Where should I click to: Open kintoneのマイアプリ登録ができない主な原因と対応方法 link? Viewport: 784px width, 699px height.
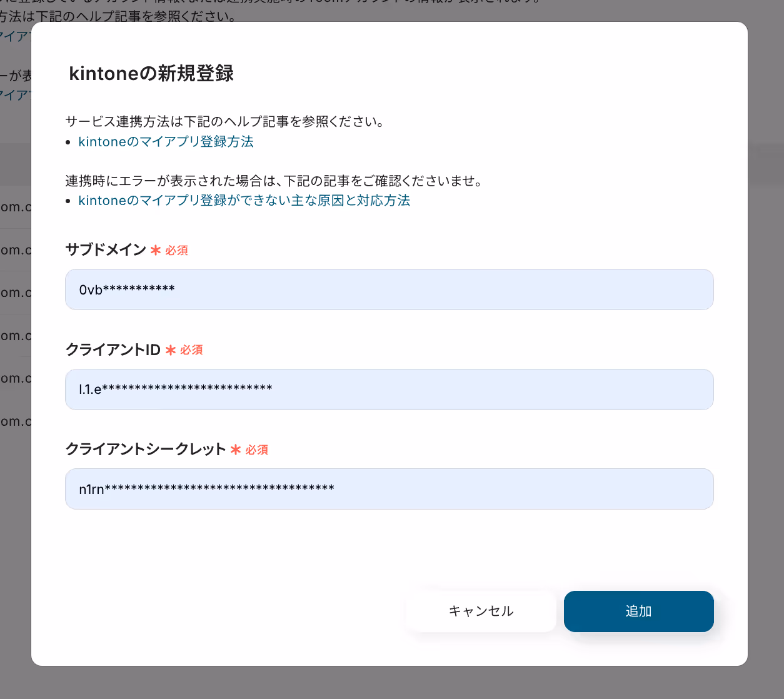point(244,201)
